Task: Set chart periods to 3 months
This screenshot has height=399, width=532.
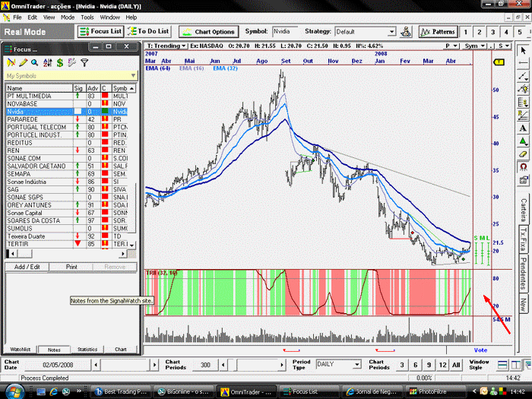Action: pos(402,365)
